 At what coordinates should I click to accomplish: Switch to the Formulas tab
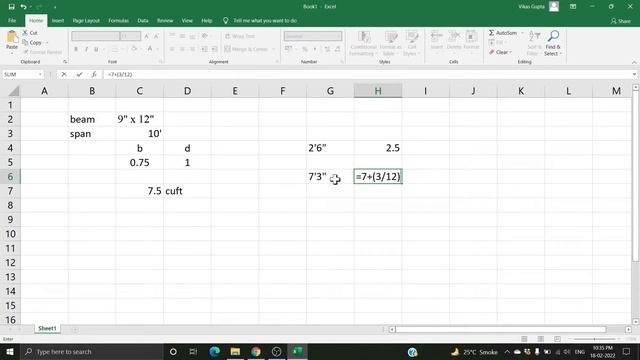pos(118,20)
